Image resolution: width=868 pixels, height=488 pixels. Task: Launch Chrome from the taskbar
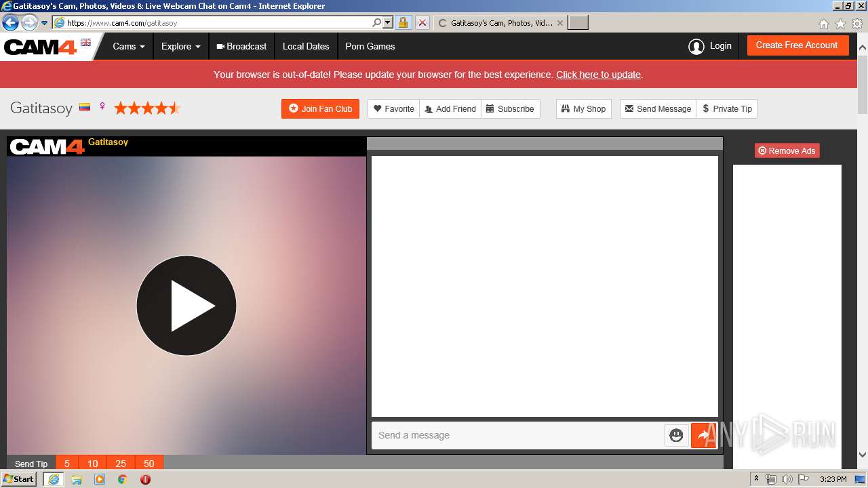pyautogui.click(x=123, y=479)
